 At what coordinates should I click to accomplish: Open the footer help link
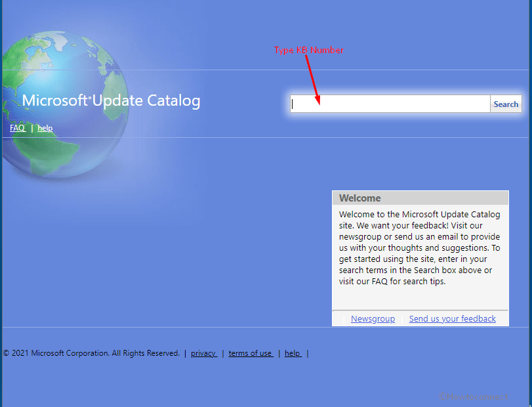coord(293,353)
